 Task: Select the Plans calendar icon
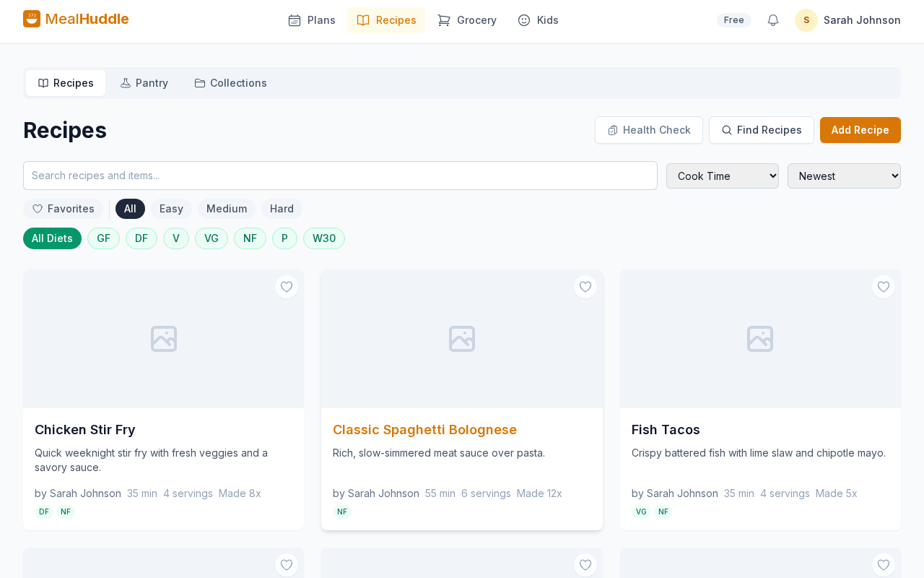point(293,21)
